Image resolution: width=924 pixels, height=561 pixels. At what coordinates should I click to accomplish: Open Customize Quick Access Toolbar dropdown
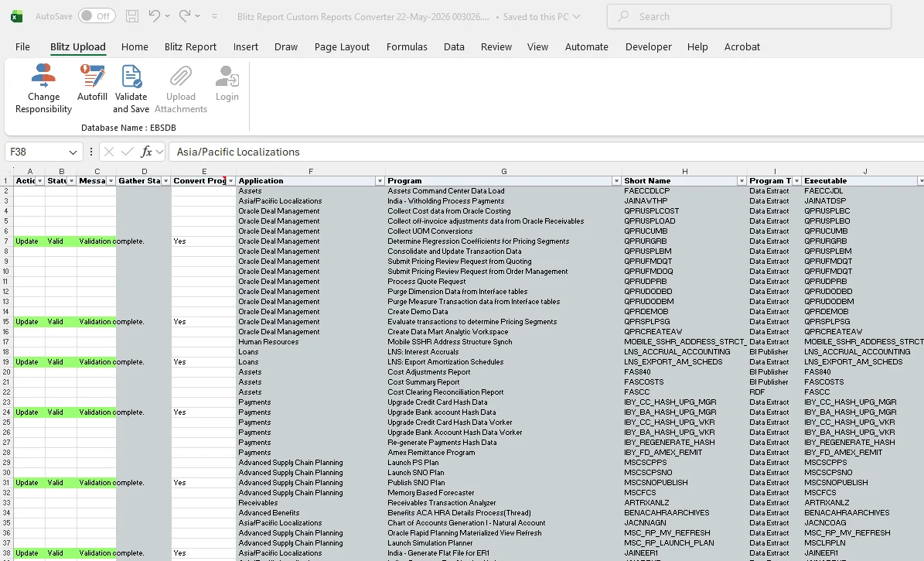coord(214,16)
